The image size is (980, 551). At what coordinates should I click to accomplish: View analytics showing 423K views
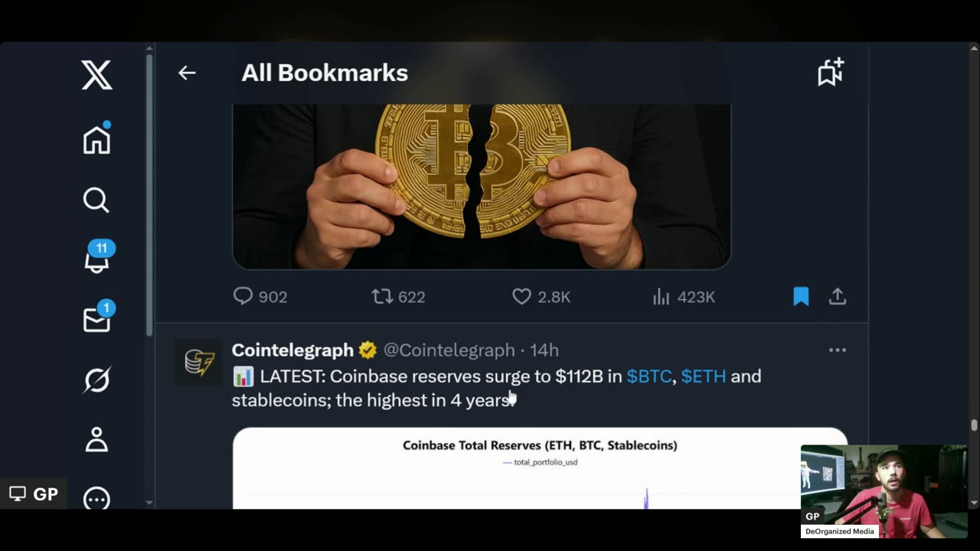coord(684,296)
